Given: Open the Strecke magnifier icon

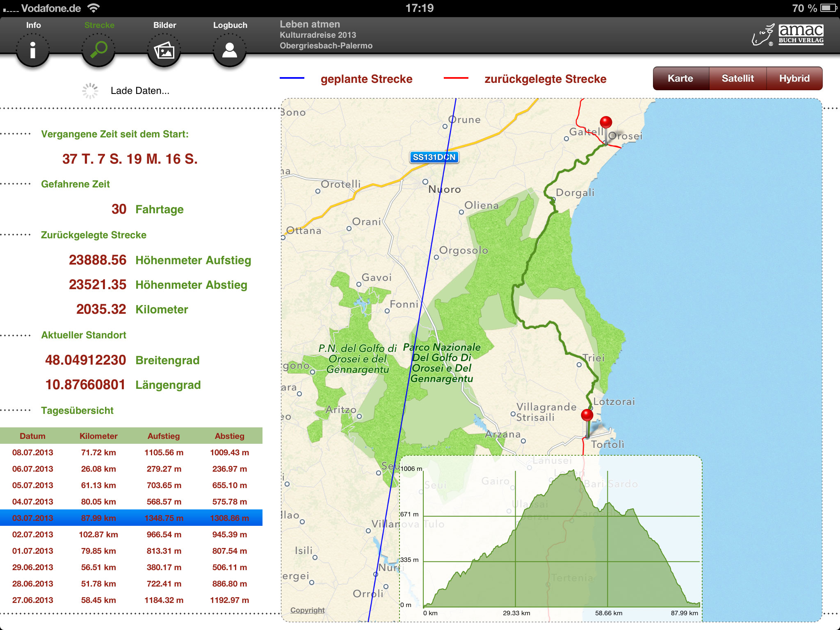Looking at the screenshot, I should click(98, 50).
